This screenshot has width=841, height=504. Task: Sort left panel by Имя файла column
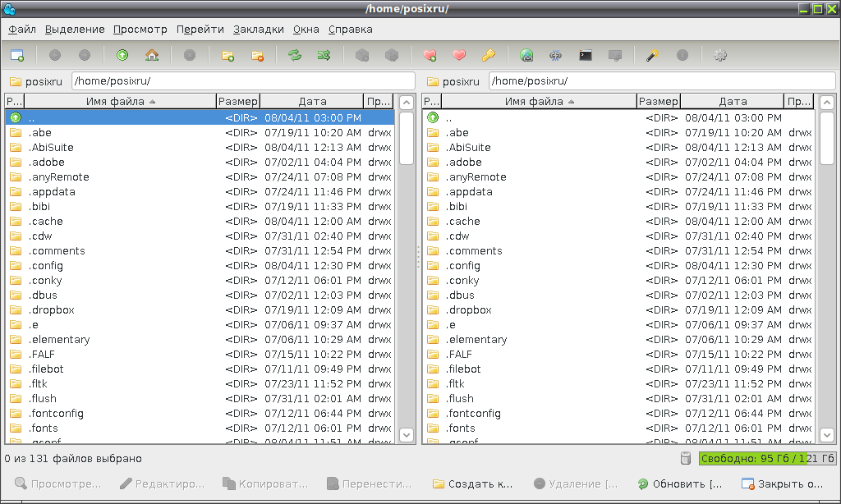coord(120,101)
